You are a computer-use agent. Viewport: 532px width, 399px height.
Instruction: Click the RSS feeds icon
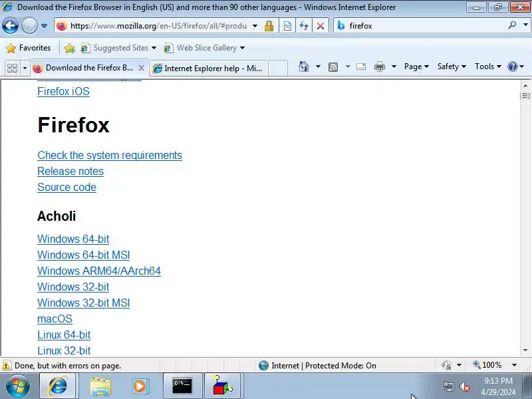click(x=333, y=67)
